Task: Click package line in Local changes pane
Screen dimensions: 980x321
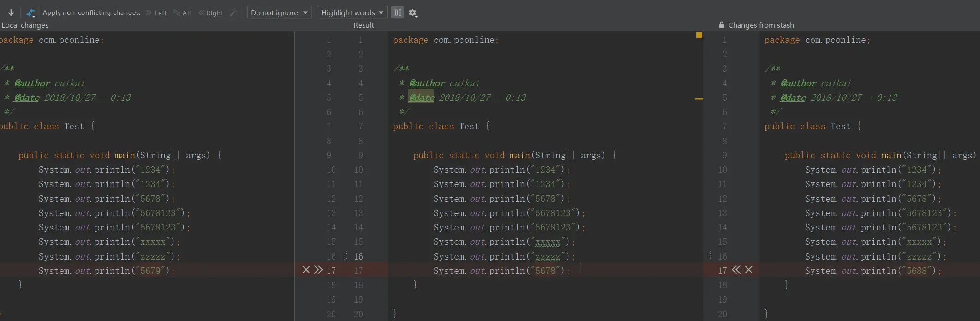Action: pos(52,40)
